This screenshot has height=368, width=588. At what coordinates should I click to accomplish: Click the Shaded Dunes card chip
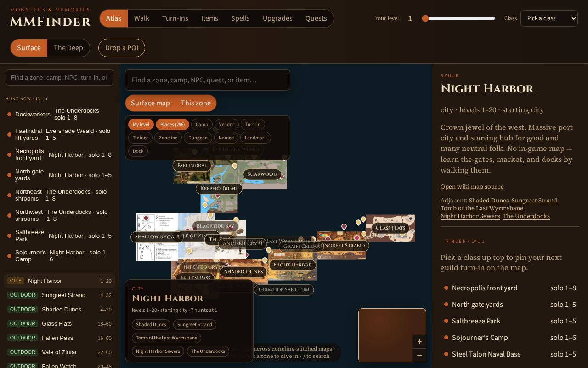point(151,324)
